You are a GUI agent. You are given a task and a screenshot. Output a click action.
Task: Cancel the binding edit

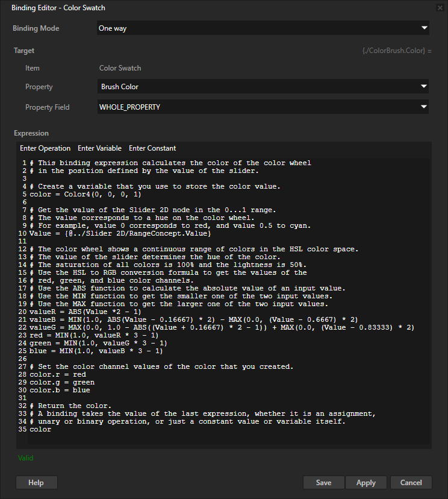click(411, 482)
